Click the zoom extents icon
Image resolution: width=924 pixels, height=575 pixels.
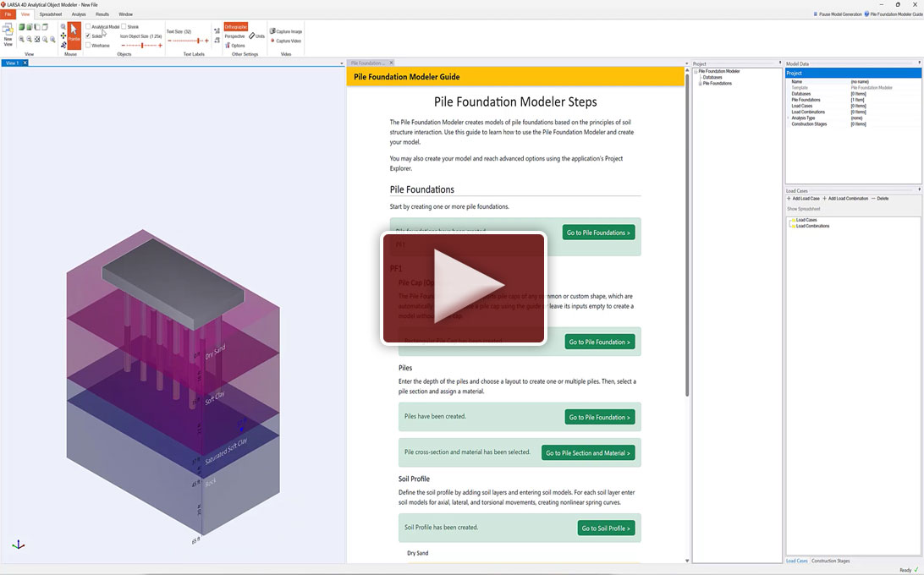point(37,39)
